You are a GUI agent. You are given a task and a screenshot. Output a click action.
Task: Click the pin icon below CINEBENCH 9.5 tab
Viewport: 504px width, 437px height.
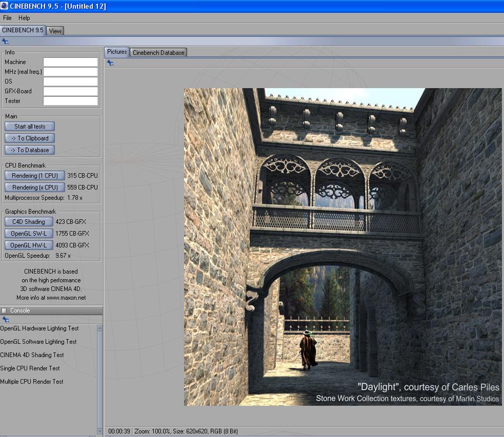(5, 41)
